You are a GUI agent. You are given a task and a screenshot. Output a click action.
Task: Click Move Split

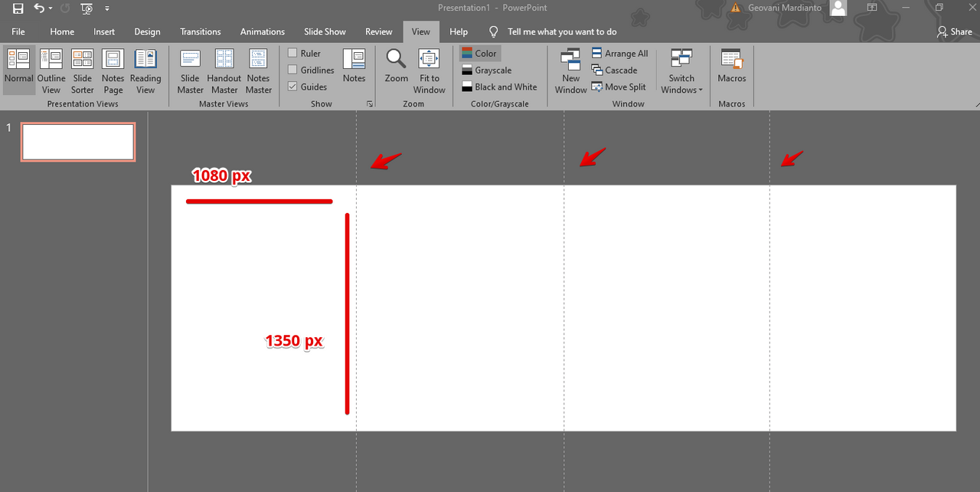point(619,87)
